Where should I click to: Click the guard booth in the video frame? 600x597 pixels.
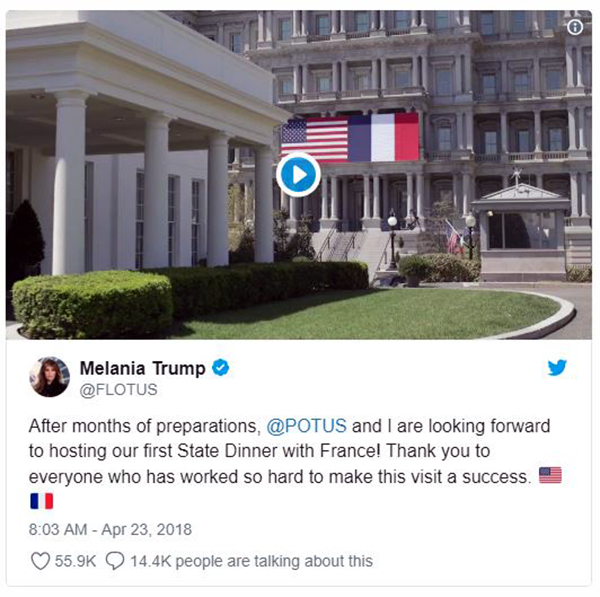522,233
